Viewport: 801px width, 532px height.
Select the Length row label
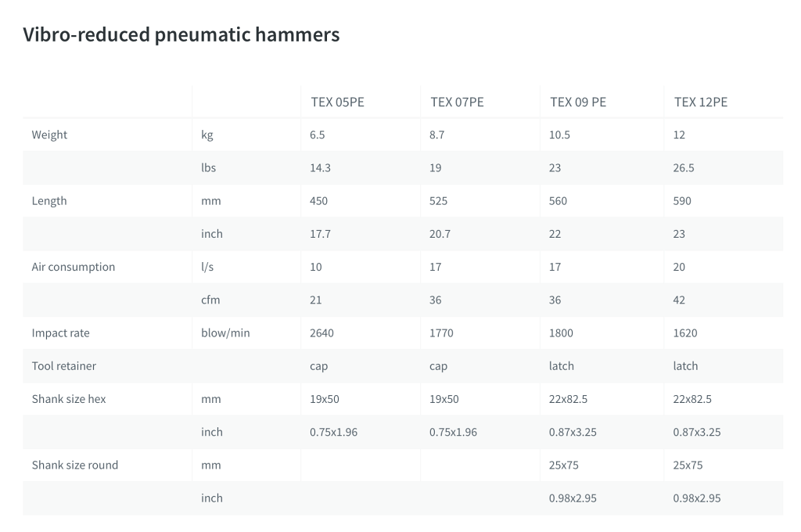49,201
